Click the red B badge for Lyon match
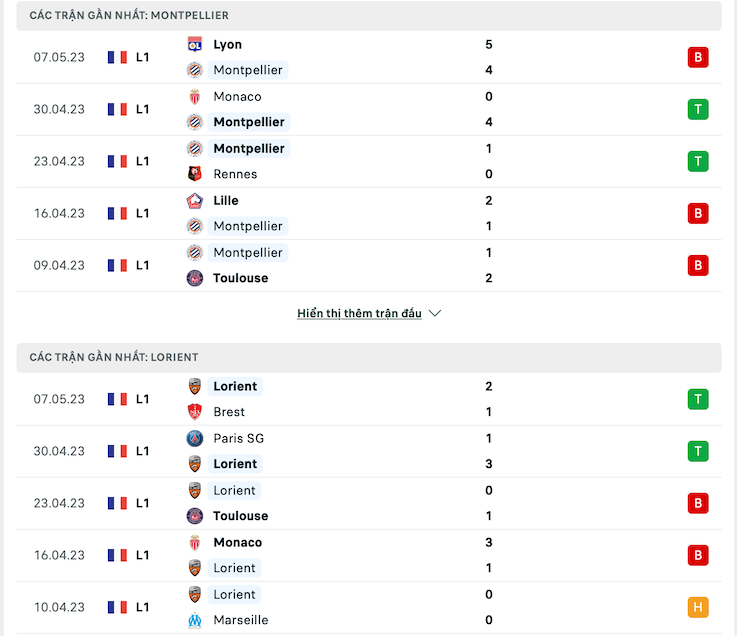 tap(698, 57)
